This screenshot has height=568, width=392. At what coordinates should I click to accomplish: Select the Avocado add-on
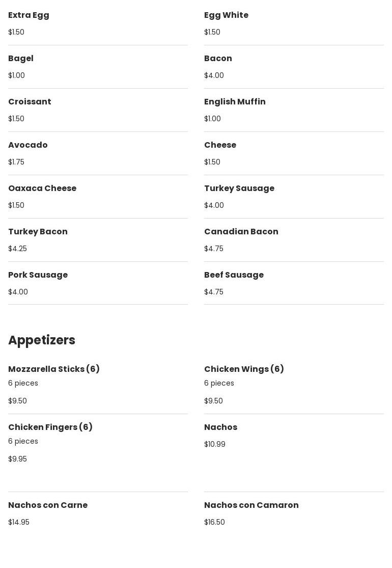[28, 145]
